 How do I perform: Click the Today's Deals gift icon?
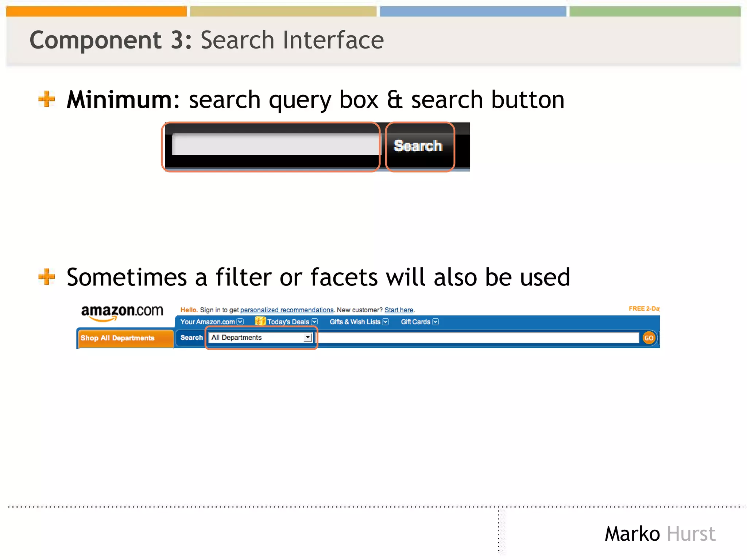[260, 321]
